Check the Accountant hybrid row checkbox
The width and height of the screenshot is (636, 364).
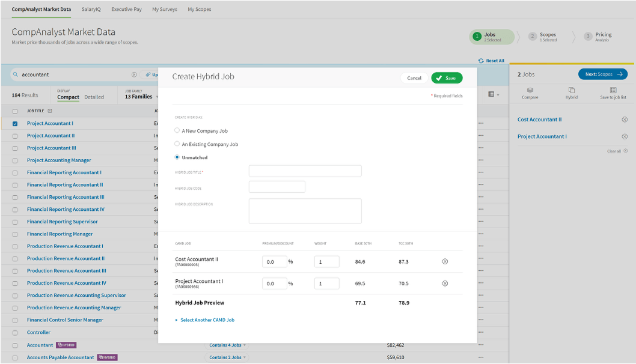(x=15, y=345)
